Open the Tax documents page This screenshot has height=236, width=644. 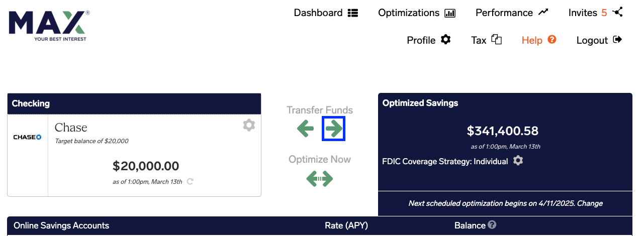pyautogui.click(x=486, y=40)
